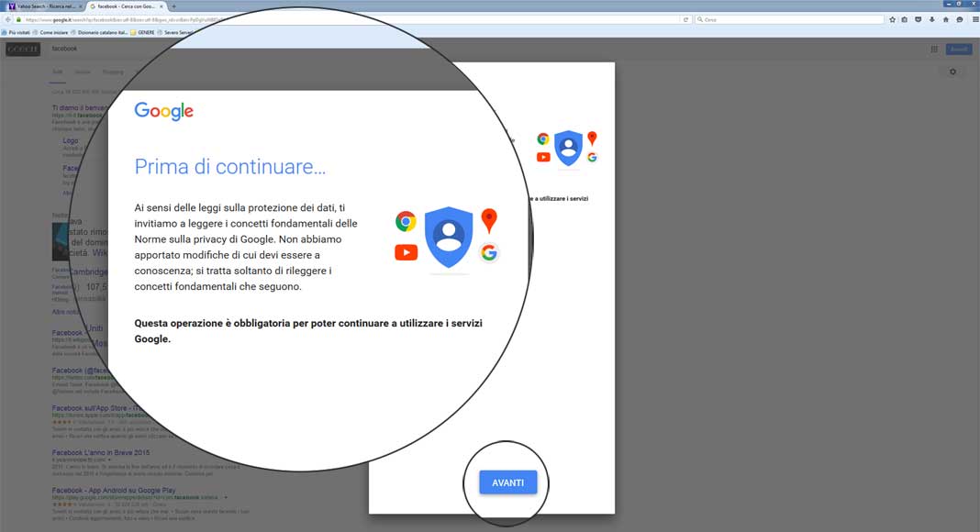Bookmark this page with the star icon
The height and width of the screenshot is (532, 980).
[892, 19]
